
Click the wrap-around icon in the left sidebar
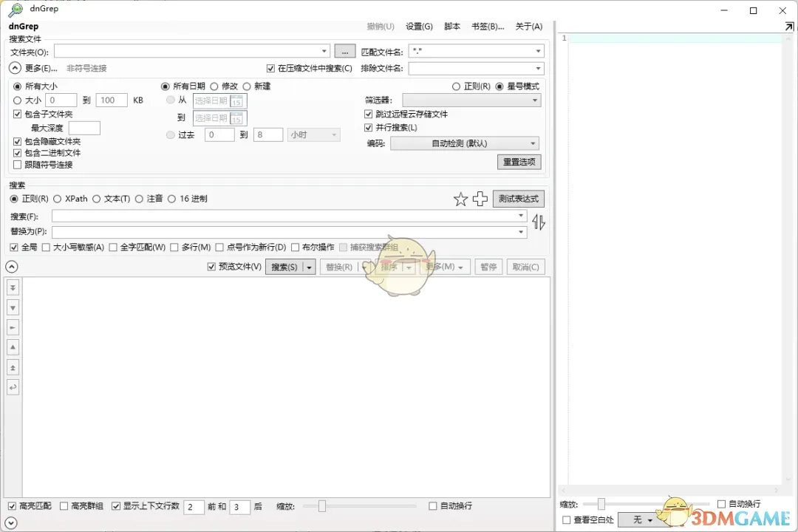tap(13, 387)
